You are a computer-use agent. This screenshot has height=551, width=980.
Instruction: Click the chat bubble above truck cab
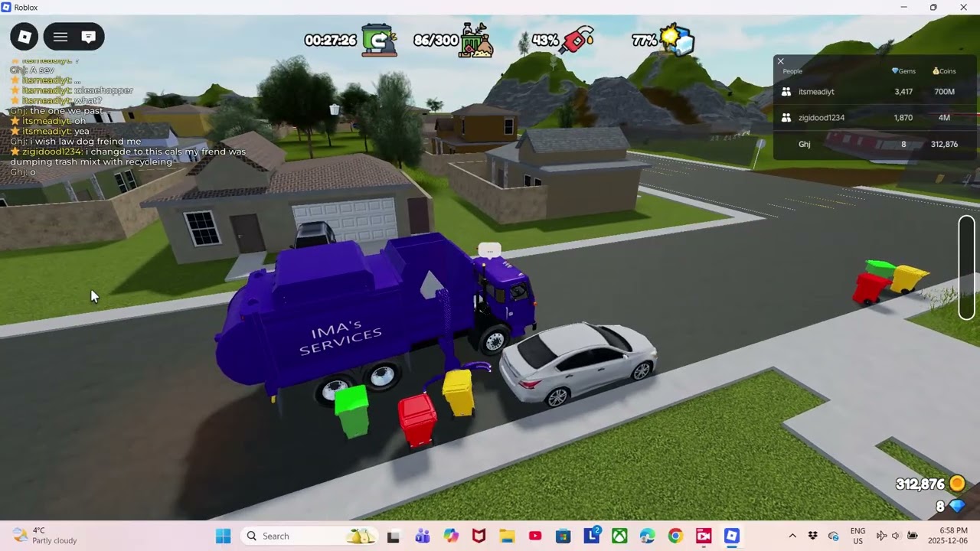489,250
